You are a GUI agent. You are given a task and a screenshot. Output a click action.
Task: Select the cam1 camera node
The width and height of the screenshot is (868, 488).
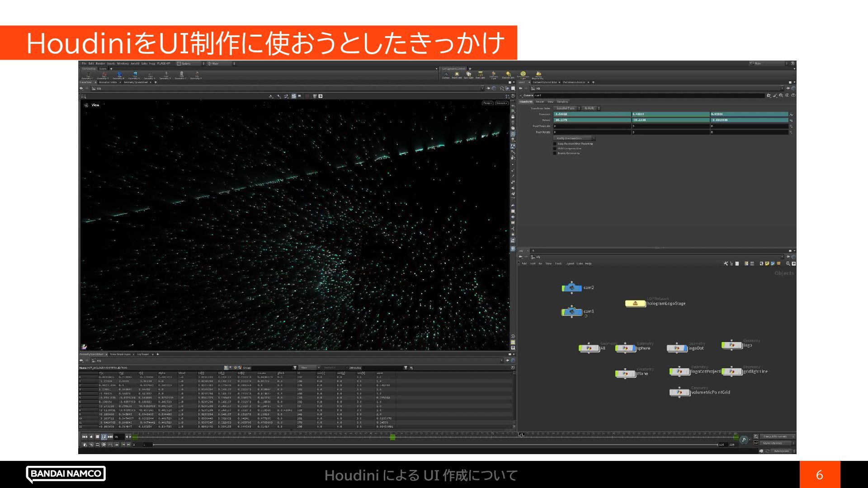[572, 312]
